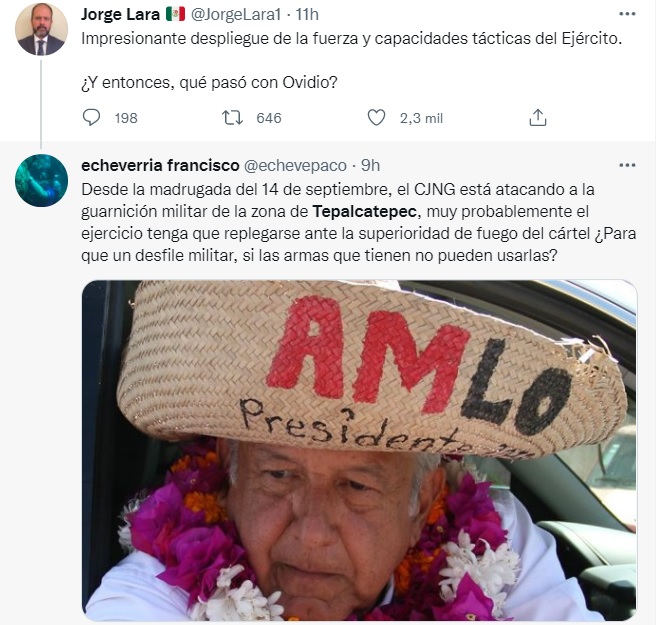660x625 pixels.
Task: Click the 11h timestamp of the first tweet
Action: point(307,15)
